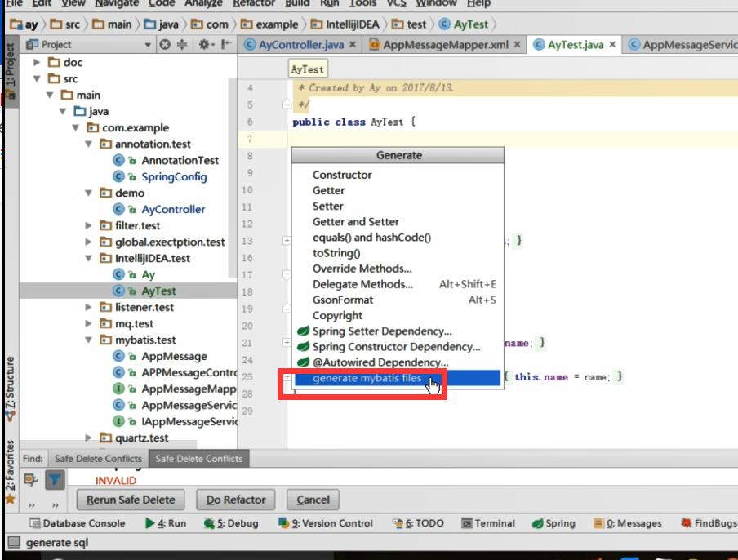
Task: Select second Safe Delete Conflicts tab
Action: click(x=198, y=459)
